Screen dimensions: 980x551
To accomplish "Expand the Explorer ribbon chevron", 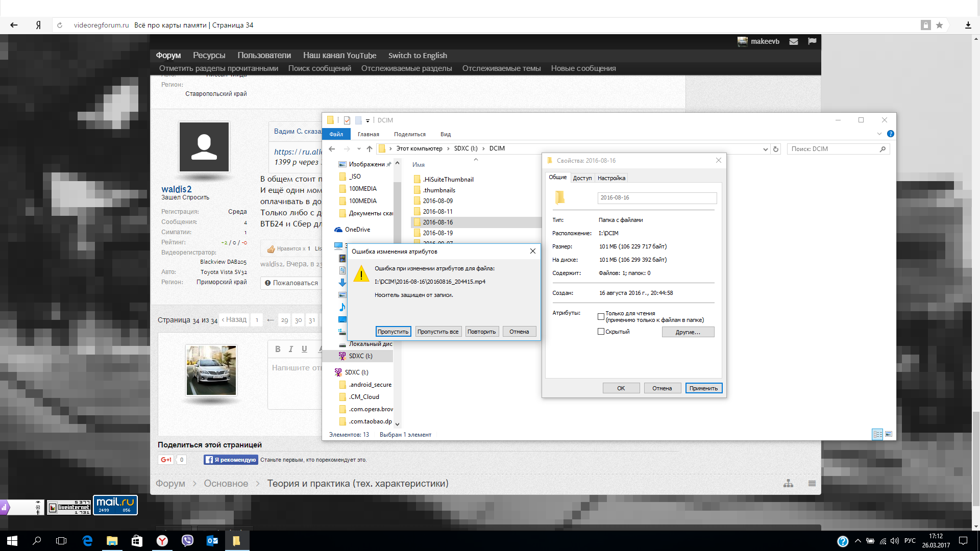I will pos(879,134).
